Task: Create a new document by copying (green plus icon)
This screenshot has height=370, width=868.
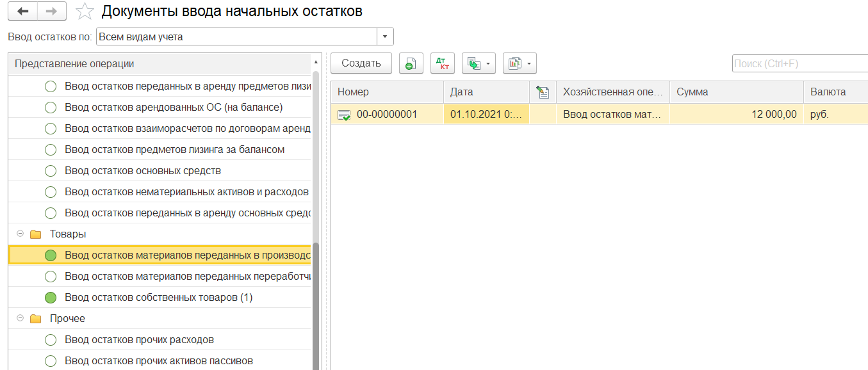Action: click(x=411, y=63)
